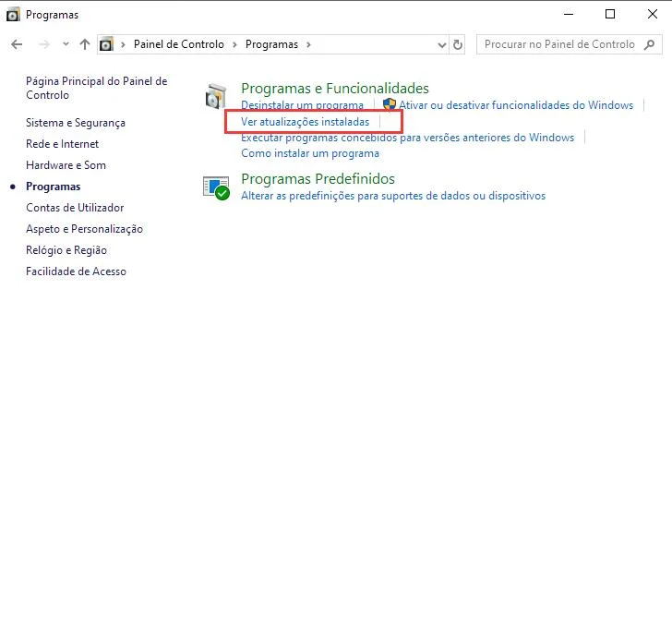Click Ver atualizações instaladas link
The height and width of the screenshot is (639, 672).
point(305,122)
